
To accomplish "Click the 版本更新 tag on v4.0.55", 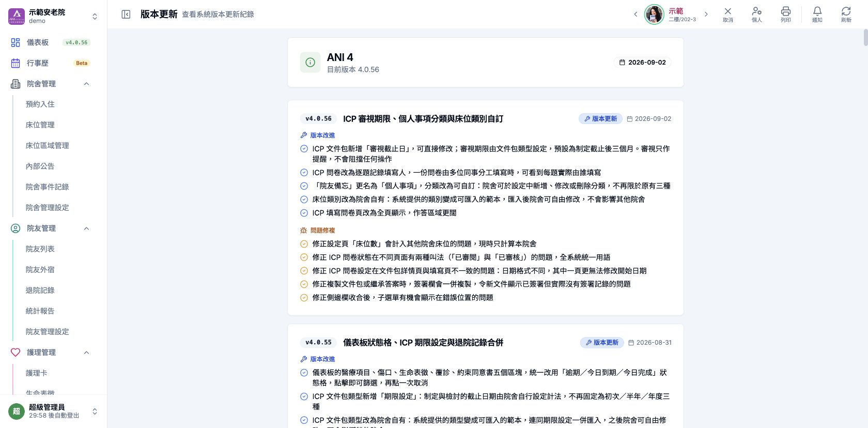I will (602, 343).
